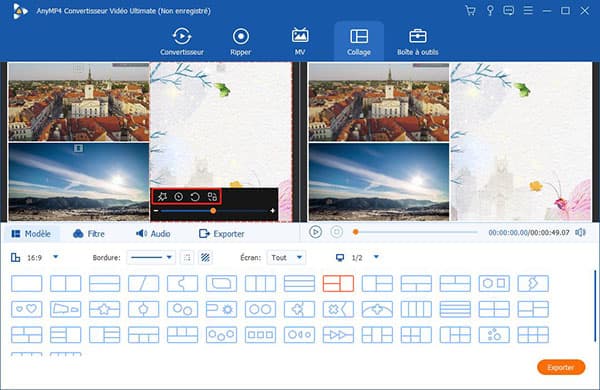The image size is (600, 390).
Task: Click the preview progress bar handle
Action: click(355, 232)
